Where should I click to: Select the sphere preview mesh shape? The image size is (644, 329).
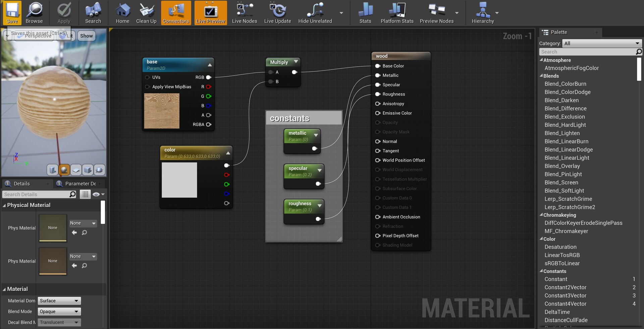64,170
